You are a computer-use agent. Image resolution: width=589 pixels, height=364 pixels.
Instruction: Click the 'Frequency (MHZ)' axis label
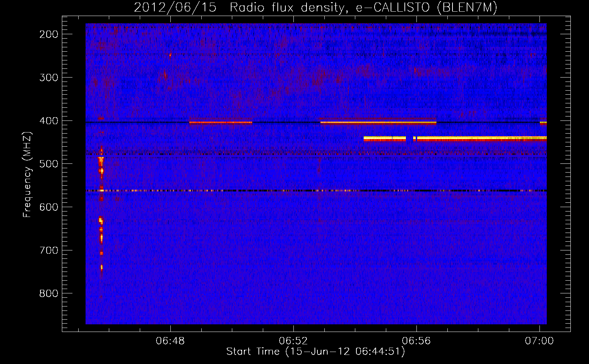click(x=27, y=175)
